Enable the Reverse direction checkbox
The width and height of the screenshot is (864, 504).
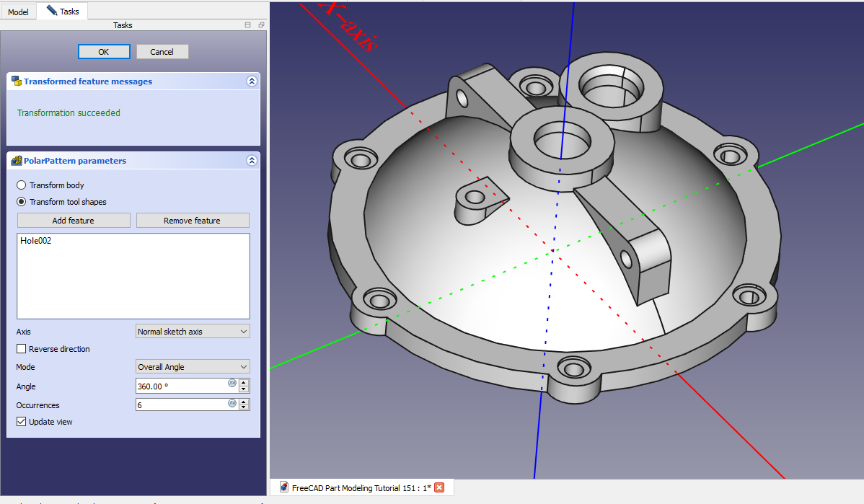point(22,349)
